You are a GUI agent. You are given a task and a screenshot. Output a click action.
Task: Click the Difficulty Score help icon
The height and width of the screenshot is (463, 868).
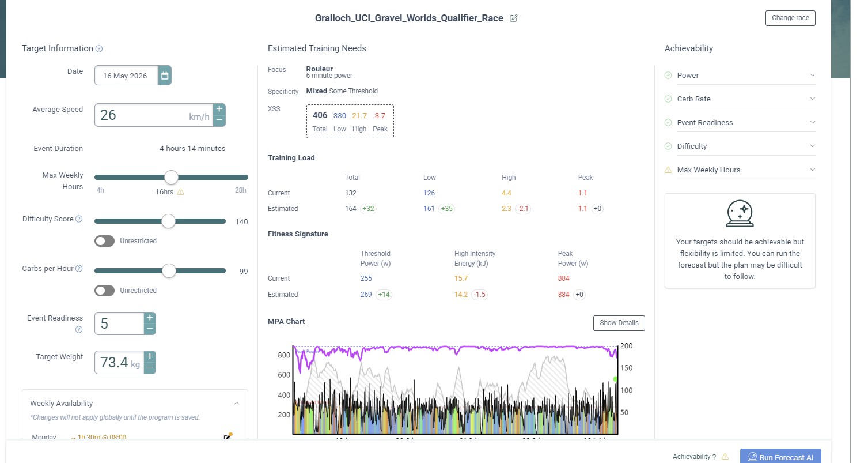79,219
